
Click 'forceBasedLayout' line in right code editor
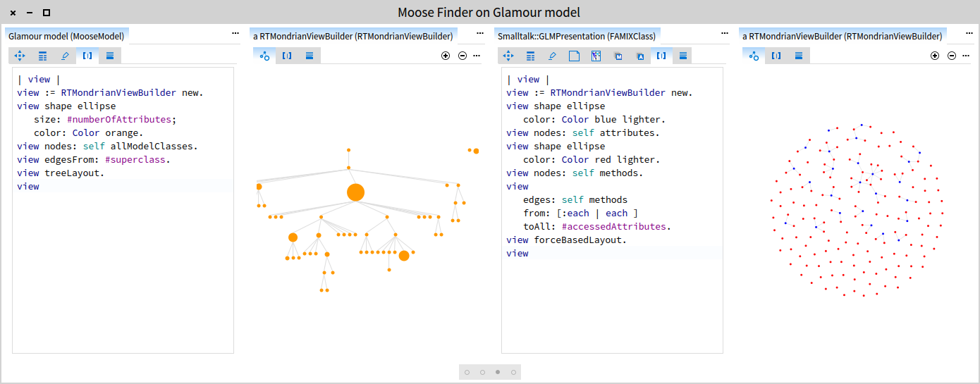tap(566, 240)
